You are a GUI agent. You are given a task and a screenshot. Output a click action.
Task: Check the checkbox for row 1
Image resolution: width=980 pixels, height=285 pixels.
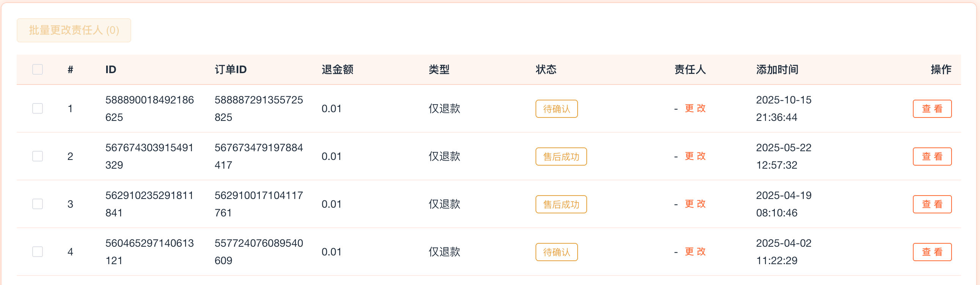[37, 109]
